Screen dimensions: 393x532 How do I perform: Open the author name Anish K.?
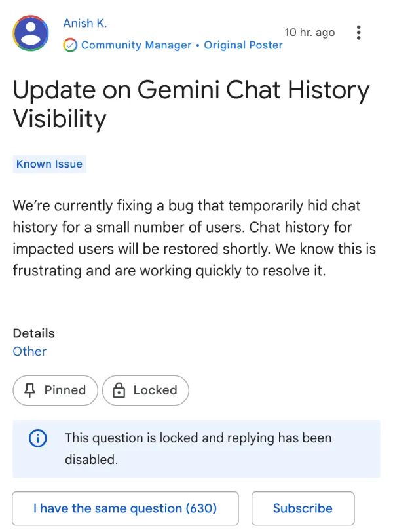coord(84,24)
